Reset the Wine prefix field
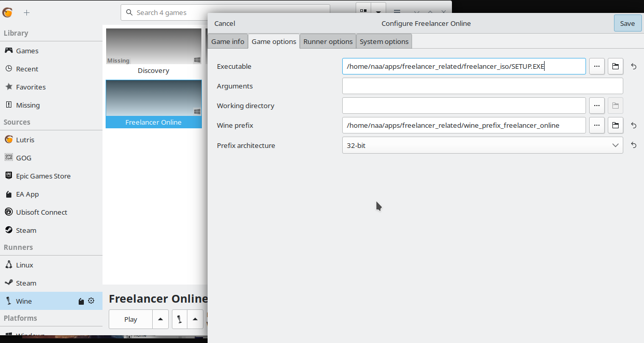 tap(634, 125)
